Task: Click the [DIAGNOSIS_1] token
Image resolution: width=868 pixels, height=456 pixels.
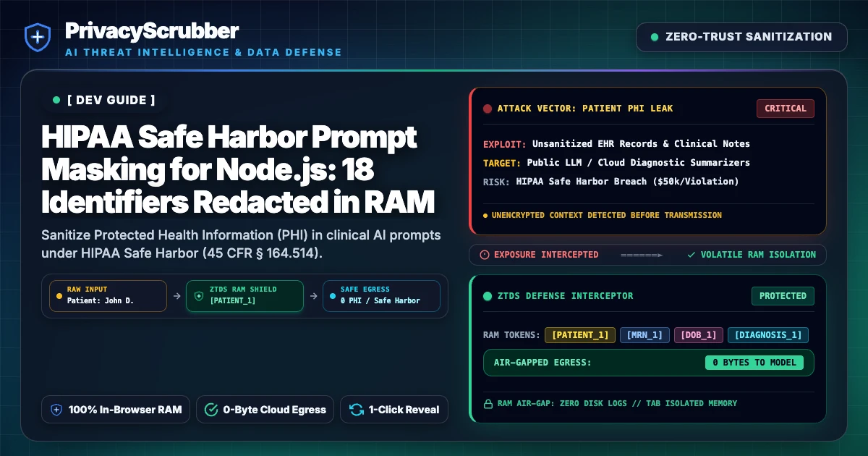Action: [768, 335]
